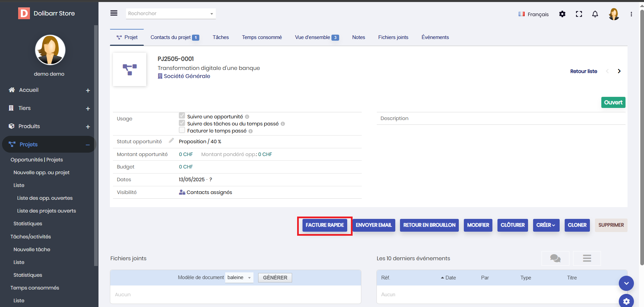Click the Rechercher search field
Screen dimensions: 644x307
[168, 13]
